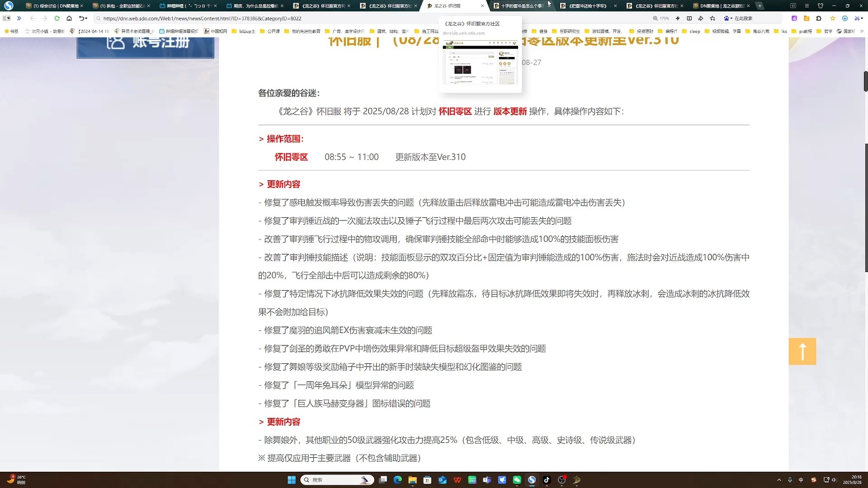Click scroll-to-top orange arrow button
The height and width of the screenshot is (488, 868).
[802, 351]
